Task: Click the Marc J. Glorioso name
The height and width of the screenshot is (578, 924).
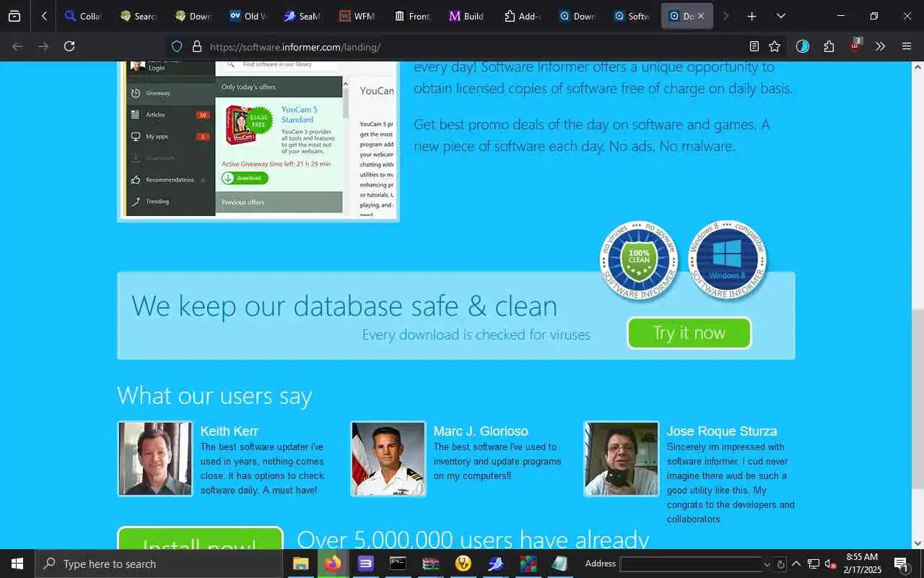Action: pyautogui.click(x=481, y=431)
